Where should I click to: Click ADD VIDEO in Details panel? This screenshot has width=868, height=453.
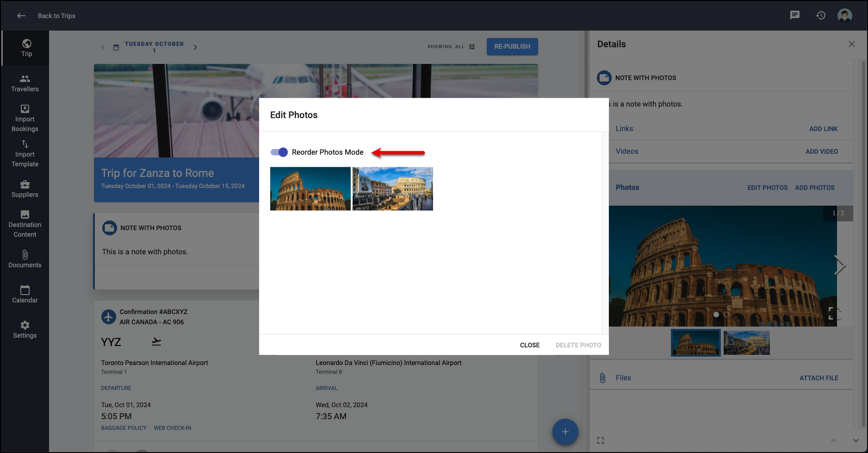click(822, 151)
